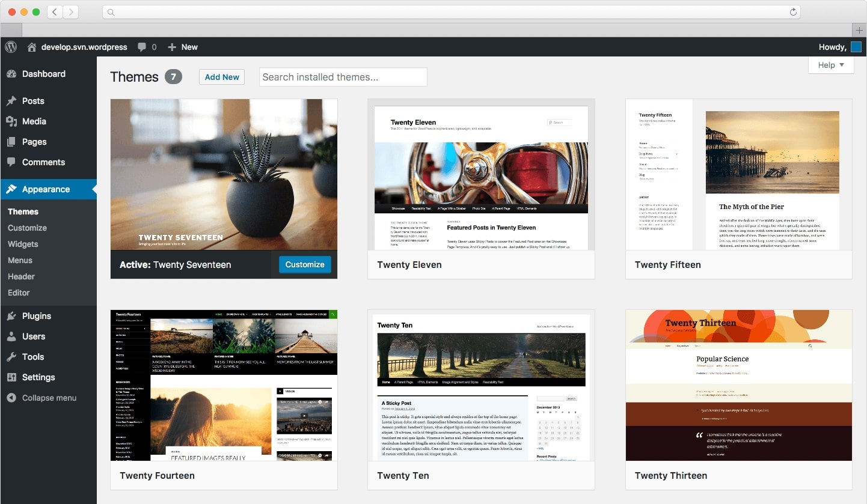Customize the active Twenty Seventeen theme

[304, 264]
